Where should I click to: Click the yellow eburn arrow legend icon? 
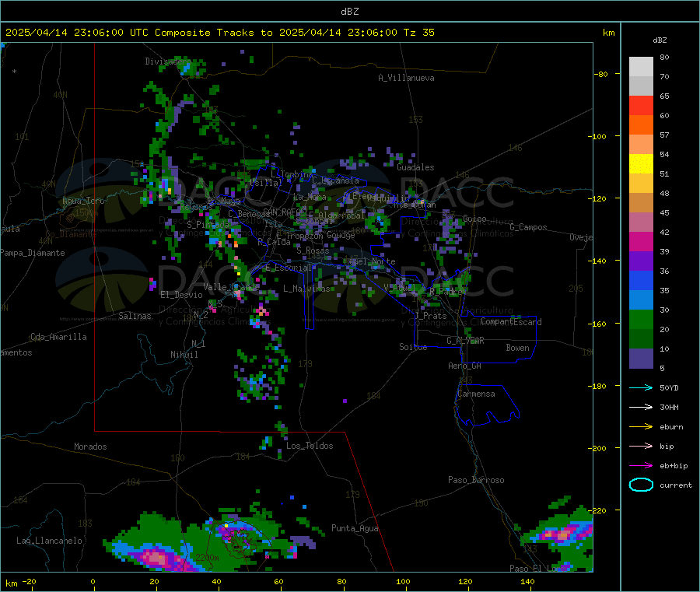click(x=641, y=427)
